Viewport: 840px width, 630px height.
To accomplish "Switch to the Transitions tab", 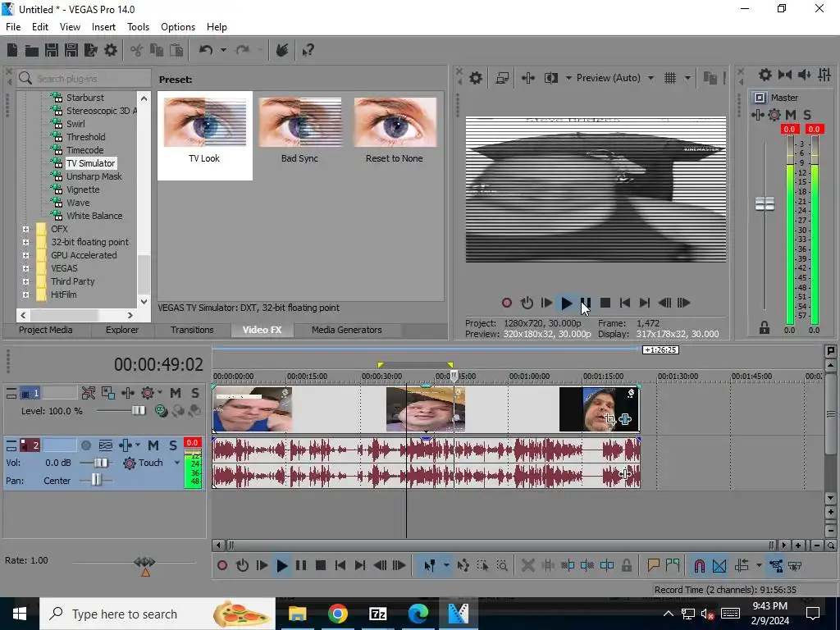I will [x=192, y=330].
